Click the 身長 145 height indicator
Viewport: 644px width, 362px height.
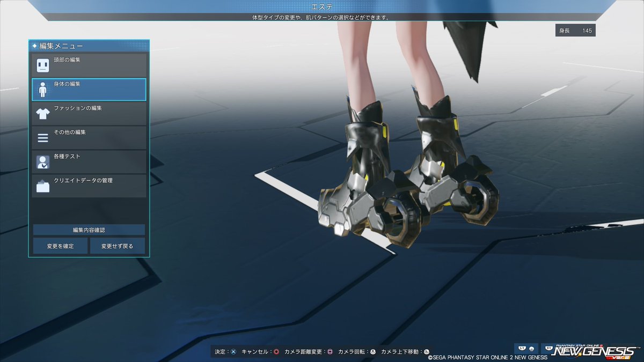click(575, 31)
